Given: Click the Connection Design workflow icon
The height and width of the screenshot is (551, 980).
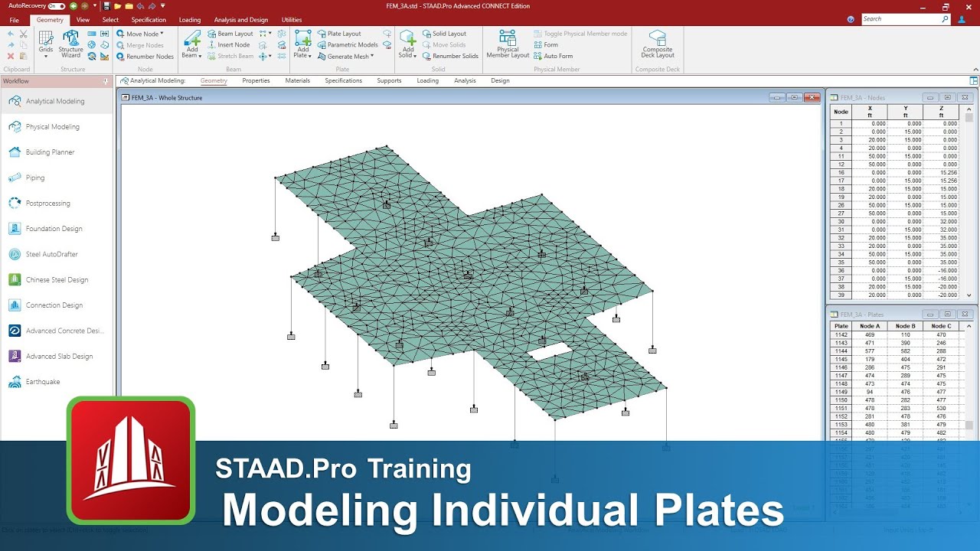Looking at the screenshot, I should click(x=15, y=305).
